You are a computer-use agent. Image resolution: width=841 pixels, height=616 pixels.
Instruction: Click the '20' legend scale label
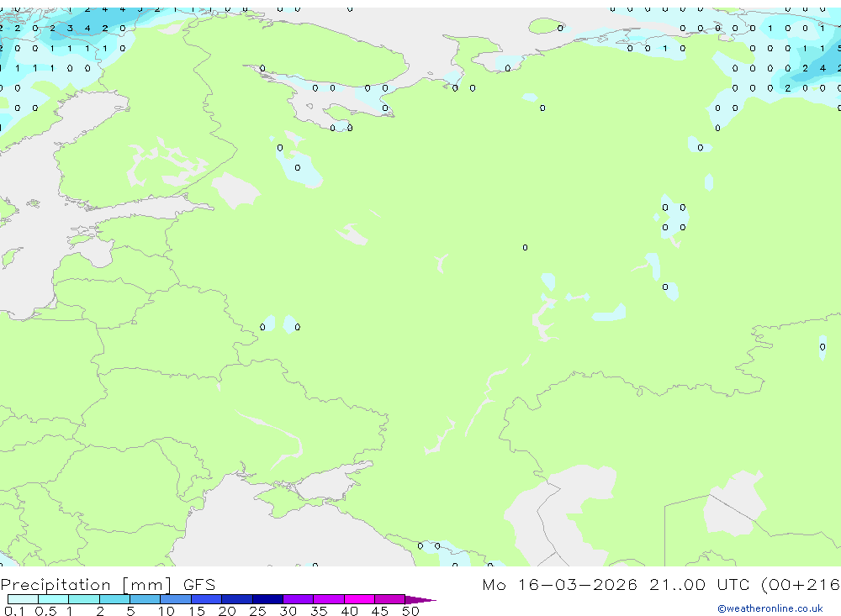point(227,611)
